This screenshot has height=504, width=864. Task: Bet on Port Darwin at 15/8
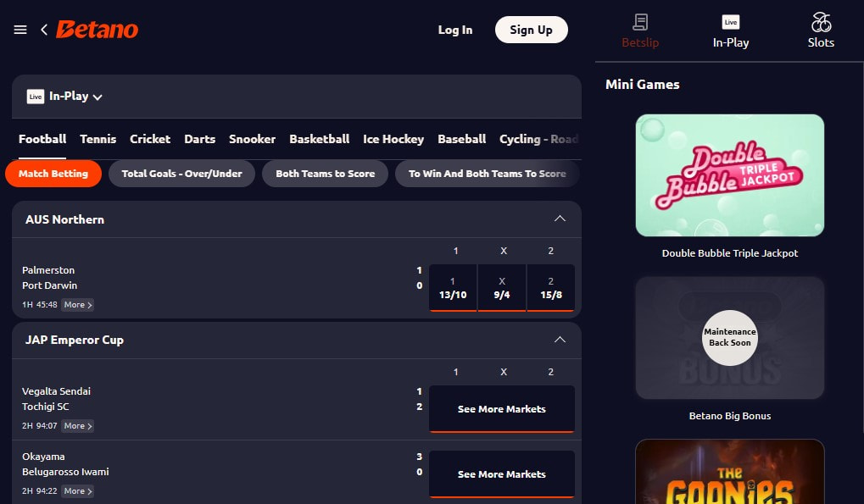click(551, 288)
